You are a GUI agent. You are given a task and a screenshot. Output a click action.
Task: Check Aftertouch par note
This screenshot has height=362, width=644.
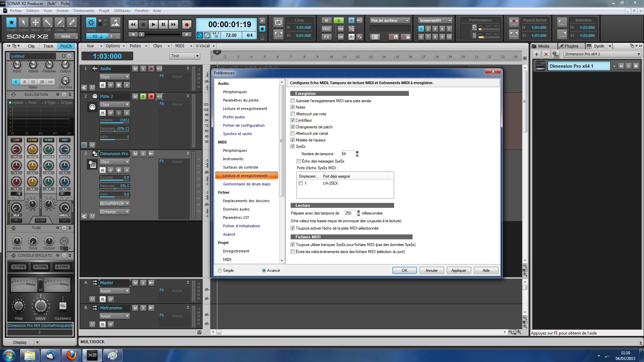293,114
